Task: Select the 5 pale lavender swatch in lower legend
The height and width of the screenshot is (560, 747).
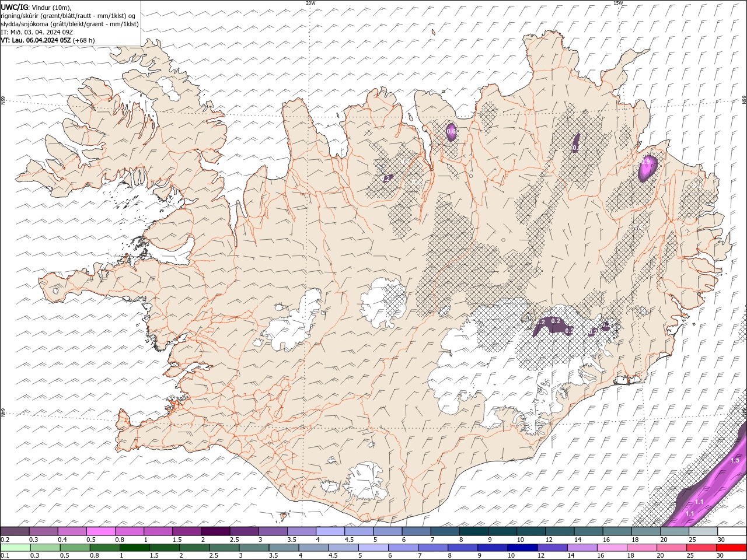Action: point(373,548)
